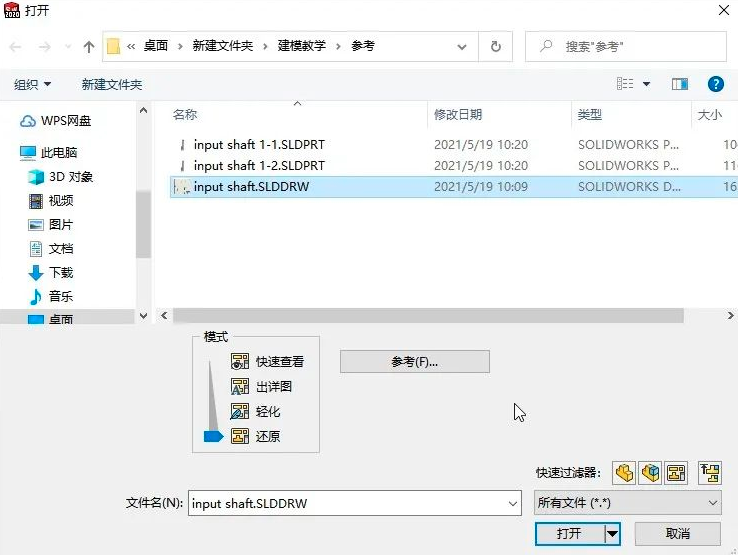Click the filter parts quick filter icon
Image resolution: width=738 pixels, height=555 pixels.
tap(624, 473)
